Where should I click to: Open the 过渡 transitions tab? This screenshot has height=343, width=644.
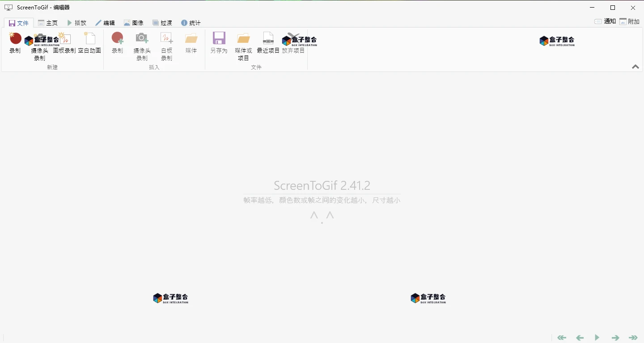pyautogui.click(x=162, y=23)
